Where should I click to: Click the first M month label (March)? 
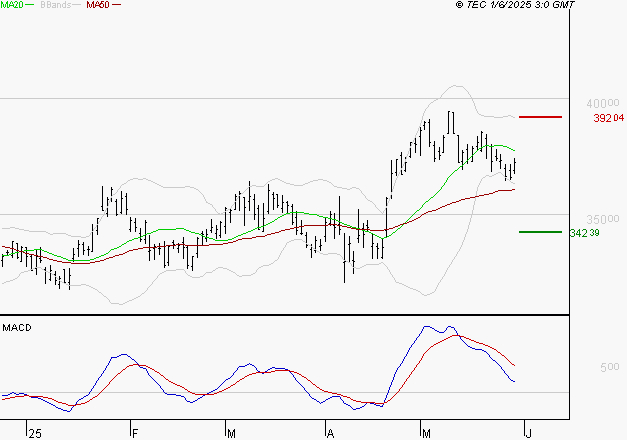tap(231, 434)
